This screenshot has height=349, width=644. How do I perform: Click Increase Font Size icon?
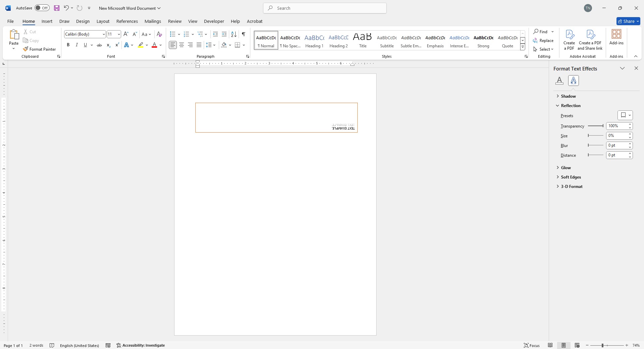126,34
